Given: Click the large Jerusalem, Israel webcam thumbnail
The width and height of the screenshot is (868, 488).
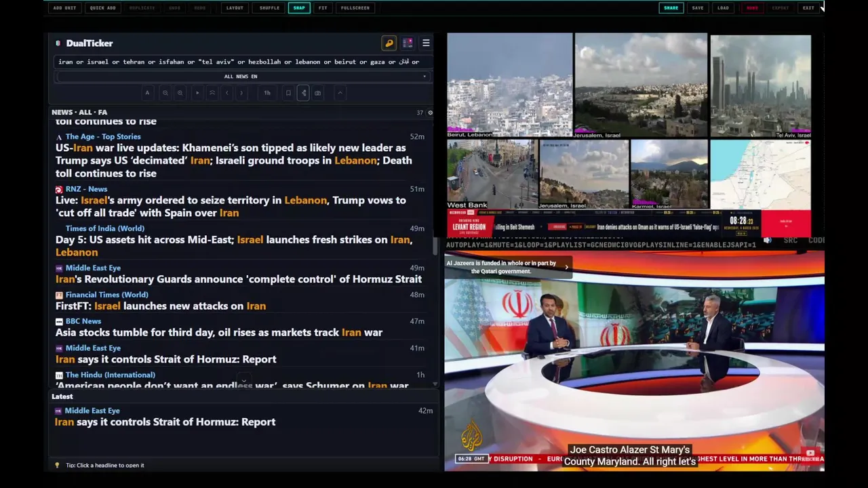Looking at the screenshot, I should [641, 85].
